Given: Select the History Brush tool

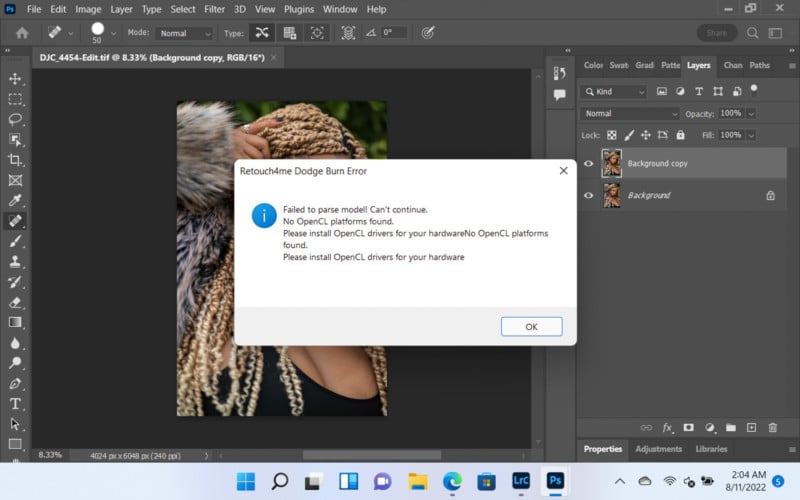Looking at the screenshot, I should coord(15,282).
